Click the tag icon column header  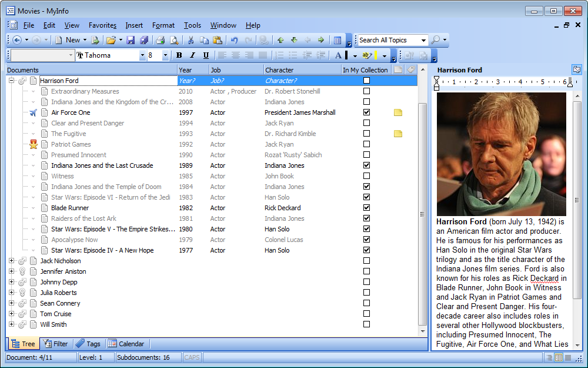412,69
